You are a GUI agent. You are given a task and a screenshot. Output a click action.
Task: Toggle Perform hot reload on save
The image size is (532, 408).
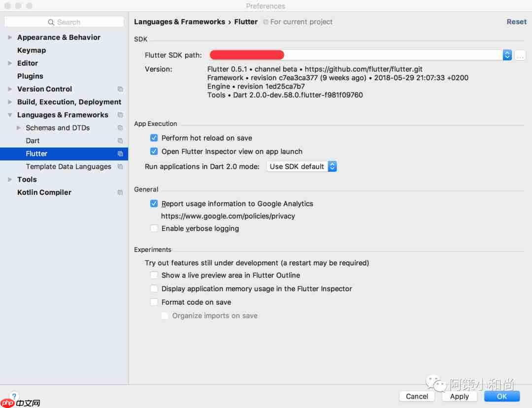[x=154, y=138]
